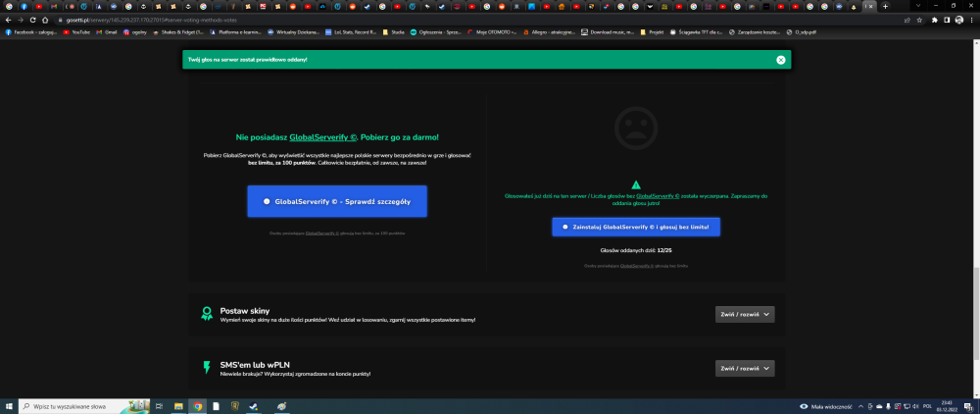
Task: Click the sad face icon
Action: coord(636,128)
